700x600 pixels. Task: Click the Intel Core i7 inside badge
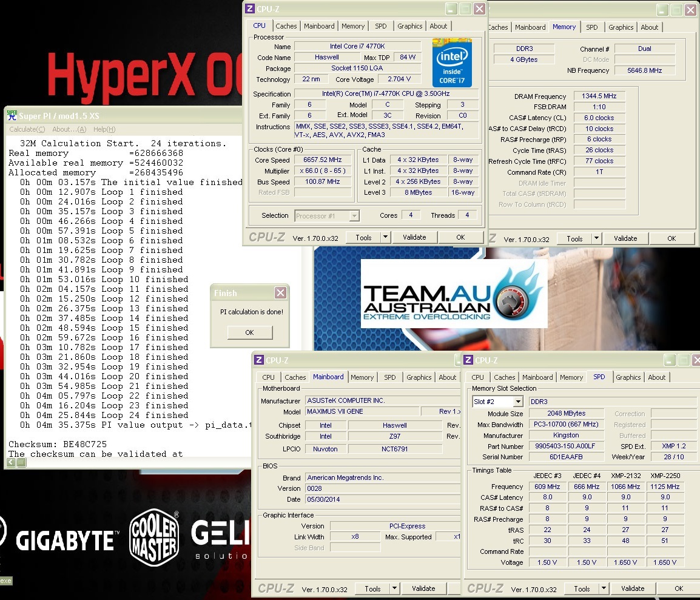click(452, 63)
